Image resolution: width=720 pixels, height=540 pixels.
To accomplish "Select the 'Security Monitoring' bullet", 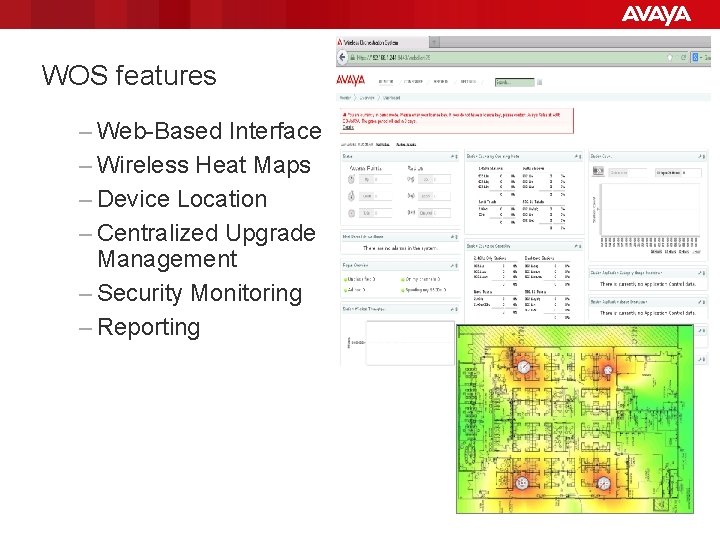I will 200,293.
